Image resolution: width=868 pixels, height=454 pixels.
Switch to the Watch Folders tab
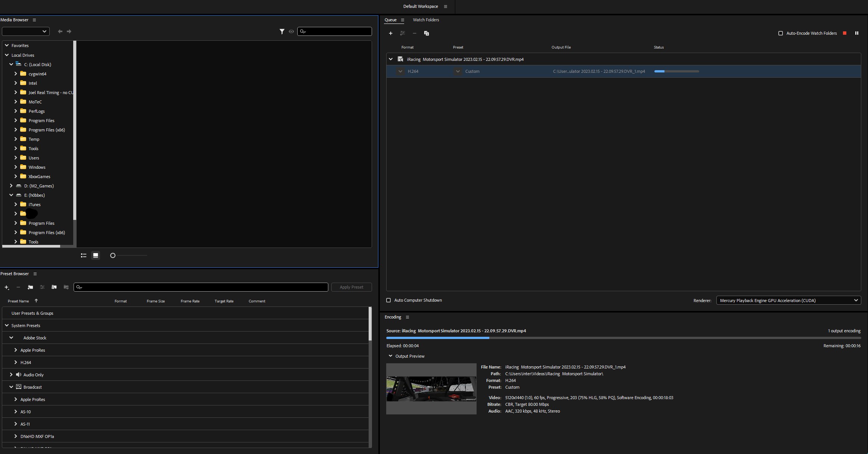click(x=426, y=20)
